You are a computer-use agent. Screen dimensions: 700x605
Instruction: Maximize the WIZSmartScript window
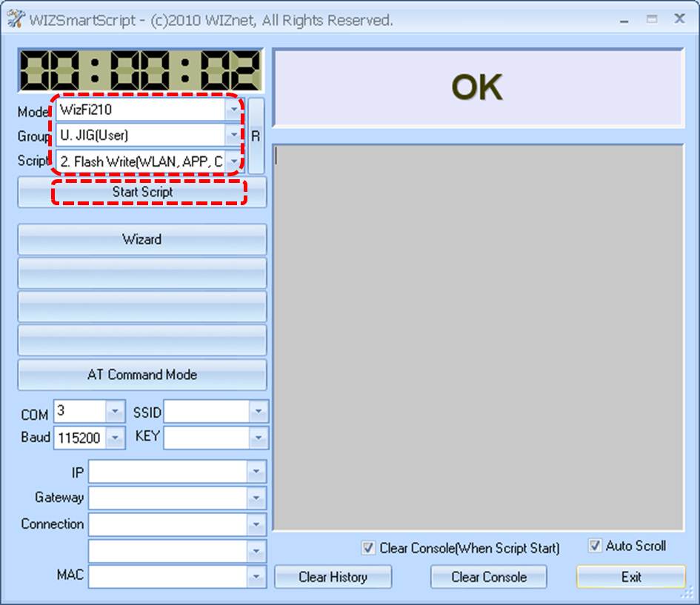[652, 19]
